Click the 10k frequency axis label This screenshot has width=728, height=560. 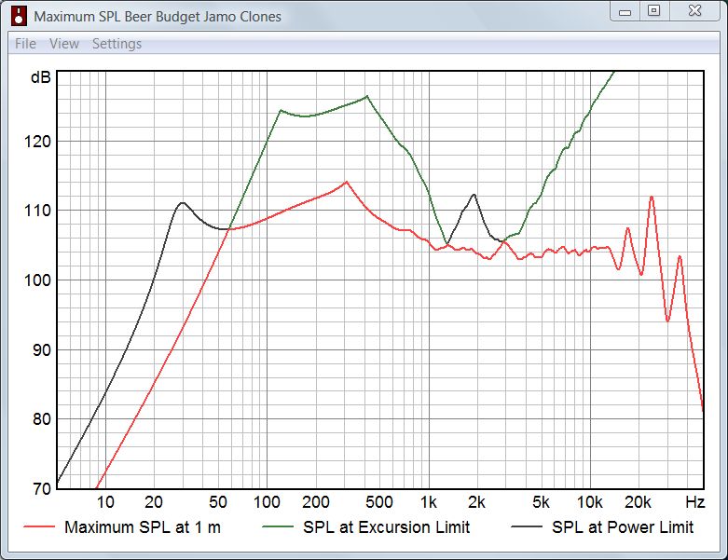tap(590, 502)
